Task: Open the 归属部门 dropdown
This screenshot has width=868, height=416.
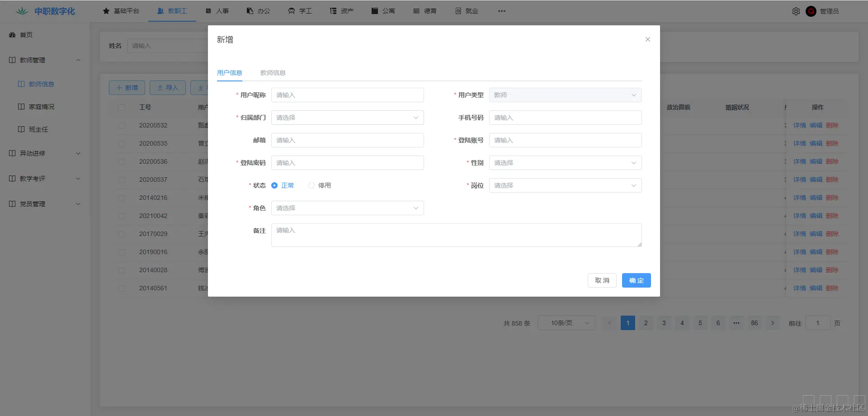Action: click(348, 118)
